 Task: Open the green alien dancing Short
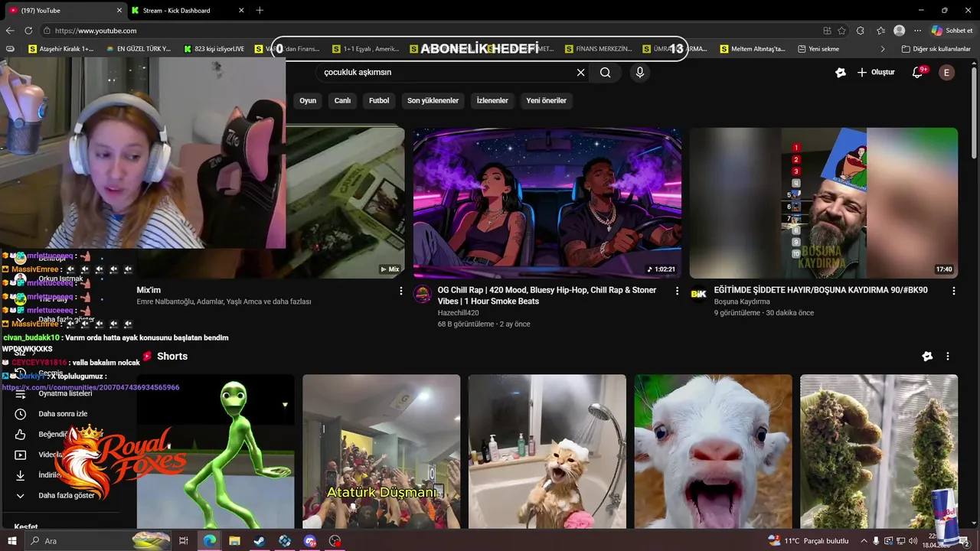pos(215,452)
